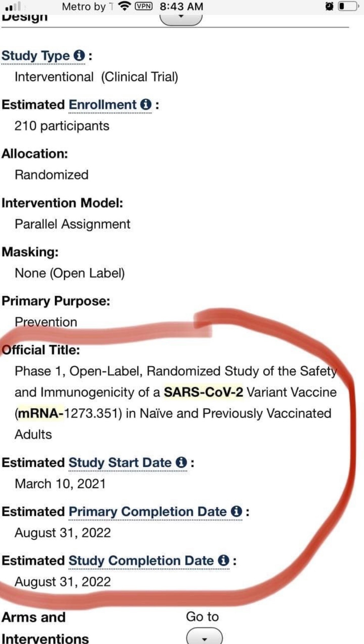
Task: Tap the alarm clock status icon
Action: (x=329, y=6)
